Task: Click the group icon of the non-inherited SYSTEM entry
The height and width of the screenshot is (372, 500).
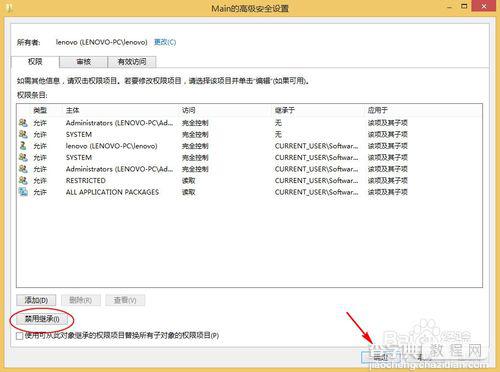Action: tap(23, 134)
